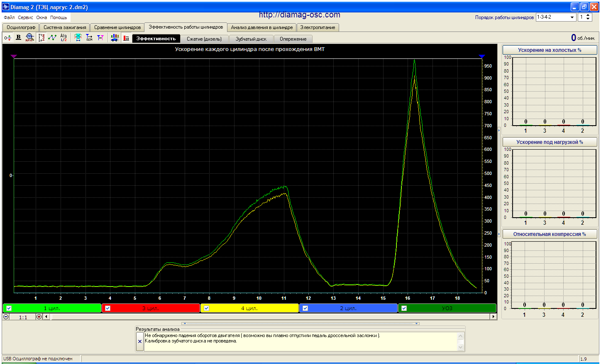Screen dimensions: 601x364
Task: Open the Окна menu
Action: pos(42,17)
